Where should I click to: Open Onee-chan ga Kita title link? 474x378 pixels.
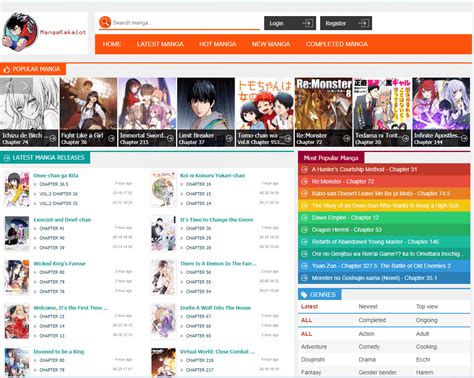tap(56, 175)
